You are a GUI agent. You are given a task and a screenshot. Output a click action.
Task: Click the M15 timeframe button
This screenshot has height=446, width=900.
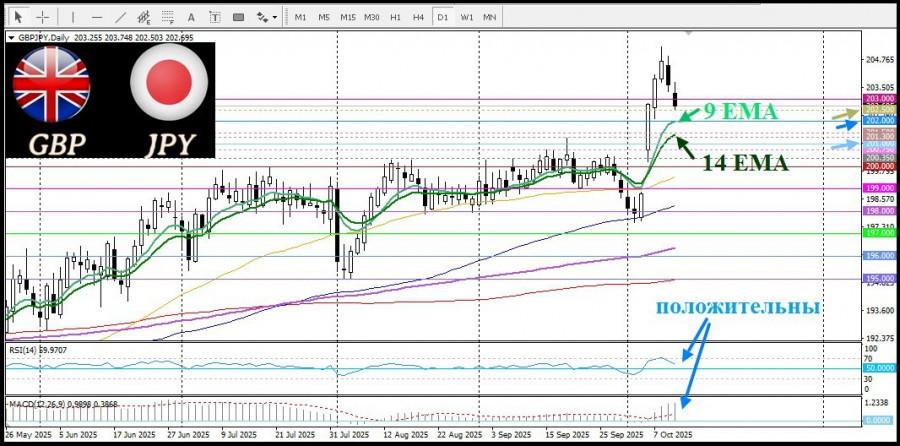click(x=347, y=17)
